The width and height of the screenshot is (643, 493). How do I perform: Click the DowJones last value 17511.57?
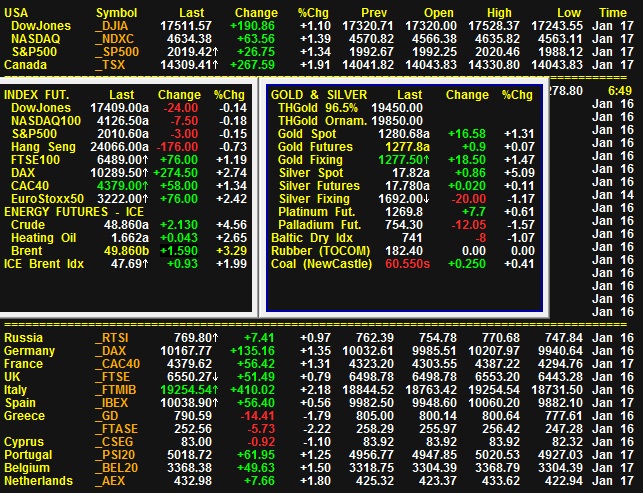coord(186,26)
